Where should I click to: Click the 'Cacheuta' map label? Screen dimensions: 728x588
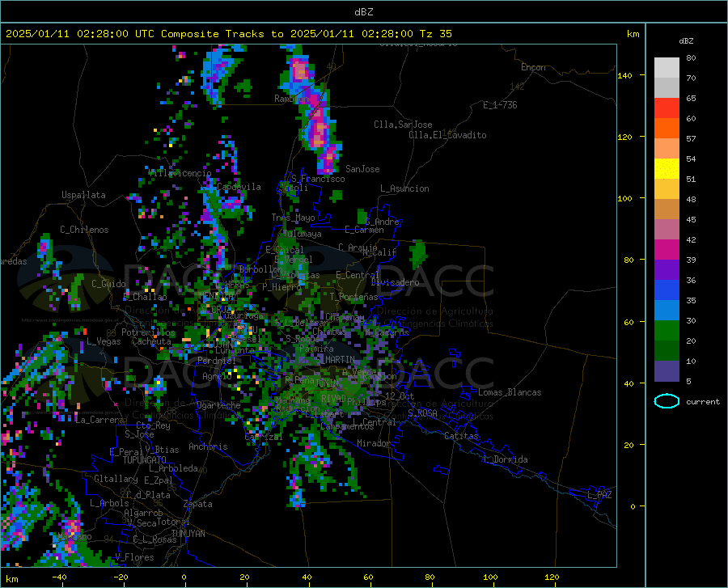coord(151,341)
